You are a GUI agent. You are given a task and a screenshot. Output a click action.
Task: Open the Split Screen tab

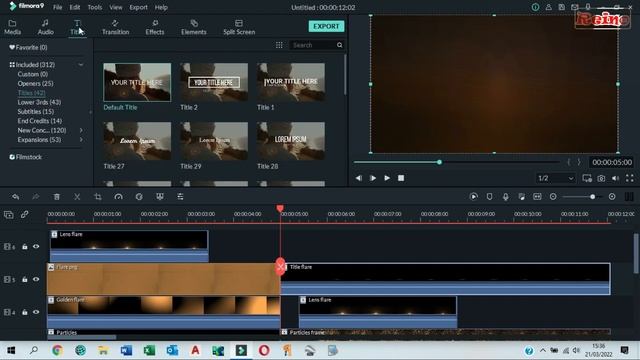click(x=239, y=27)
